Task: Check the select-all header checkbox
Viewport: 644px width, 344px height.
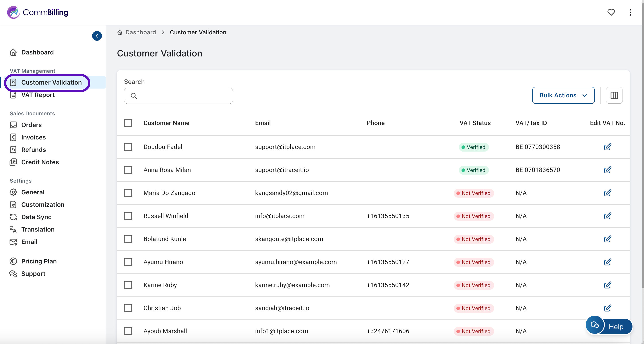Action: coord(128,123)
